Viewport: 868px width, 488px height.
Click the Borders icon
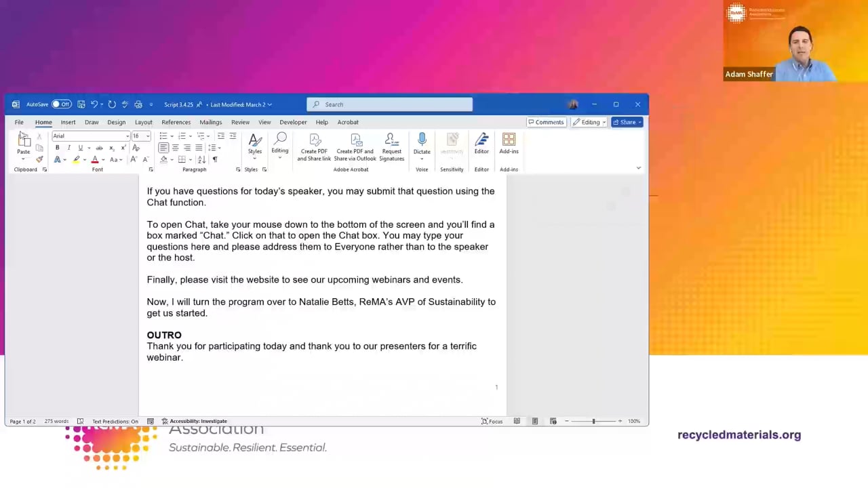182,159
